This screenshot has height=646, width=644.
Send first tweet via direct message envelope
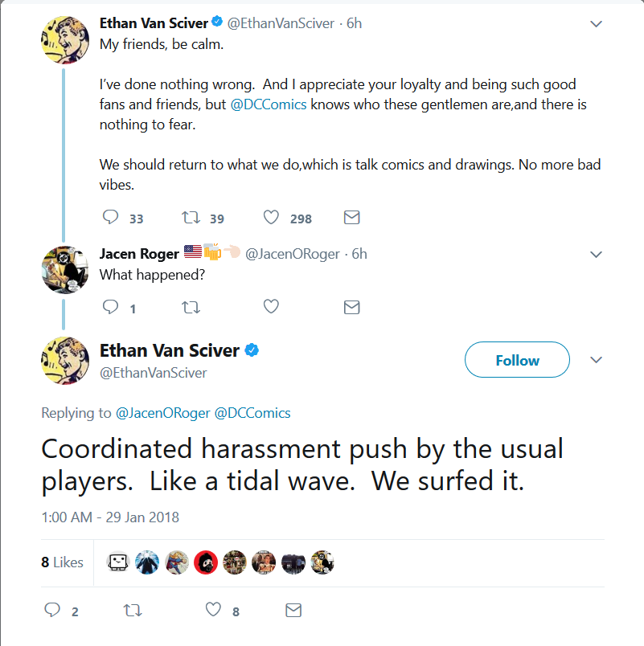tap(351, 217)
